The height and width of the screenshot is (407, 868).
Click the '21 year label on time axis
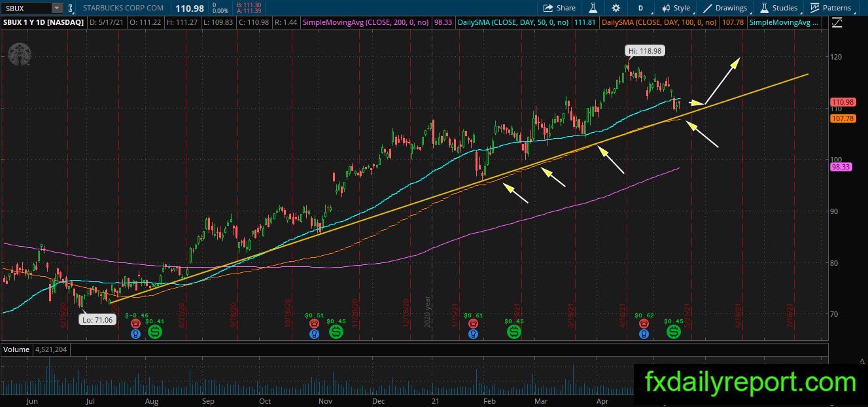pyautogui.click(x=434, y=400)
